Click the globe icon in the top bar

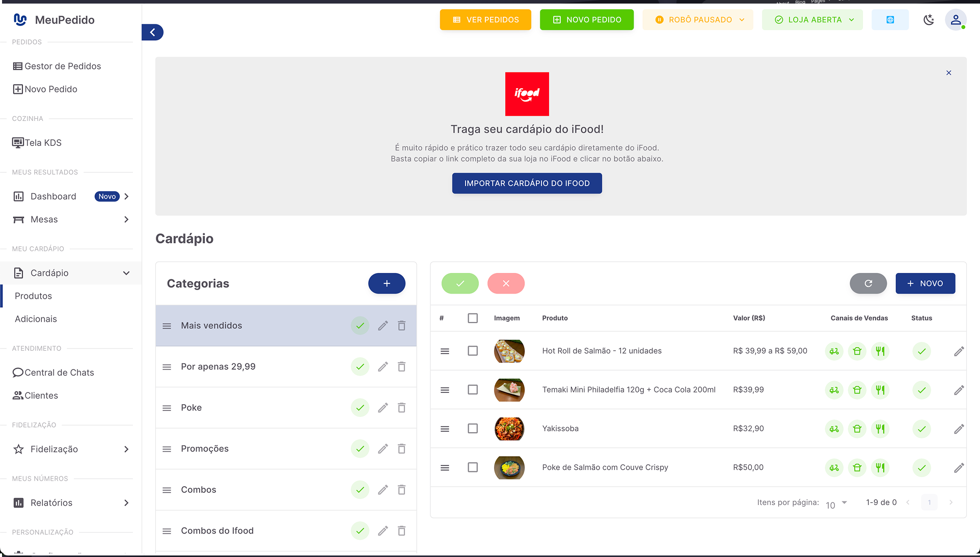click(890, 19)
